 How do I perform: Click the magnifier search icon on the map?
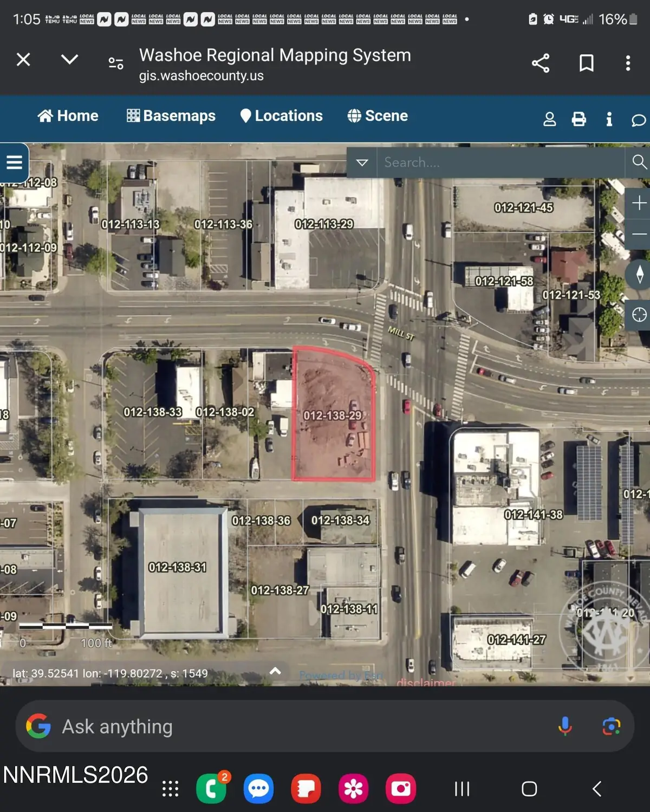coord(639,162)
